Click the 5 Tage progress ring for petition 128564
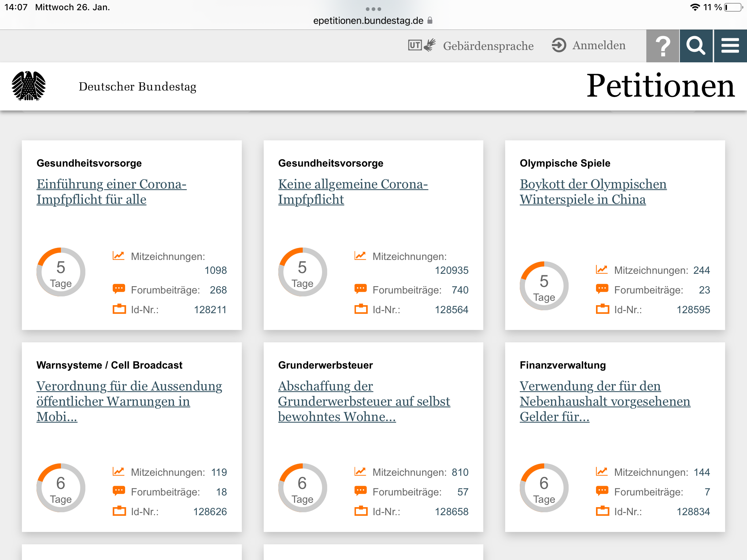747x560 pixels. click(x=302, y=272)
